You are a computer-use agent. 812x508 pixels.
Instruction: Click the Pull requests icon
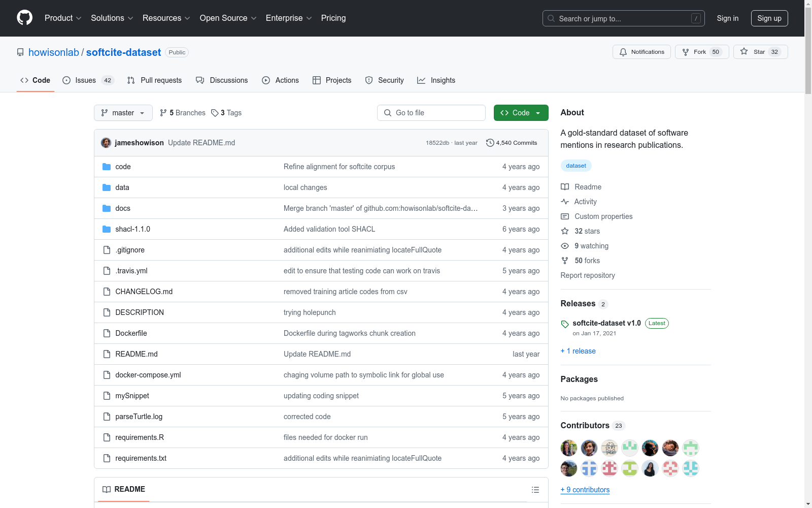[131, 80]
